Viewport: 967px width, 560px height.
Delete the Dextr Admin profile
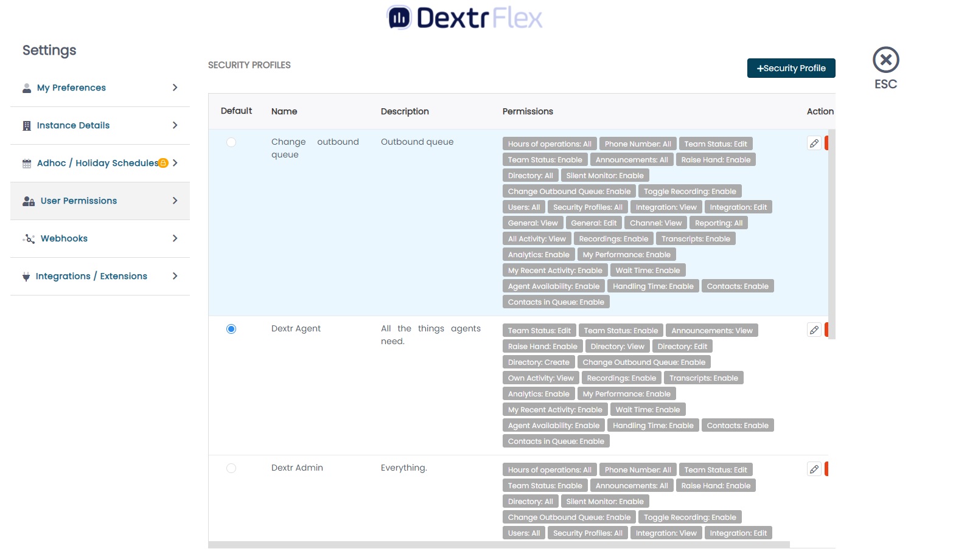(x=826, y=469)
